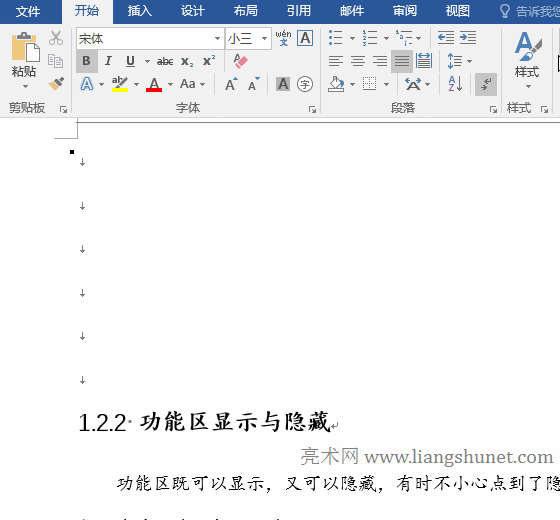Viewport: 560px width, 520px height.
Task: Select the Center alignment icon
Action: (x=358, y=61)
